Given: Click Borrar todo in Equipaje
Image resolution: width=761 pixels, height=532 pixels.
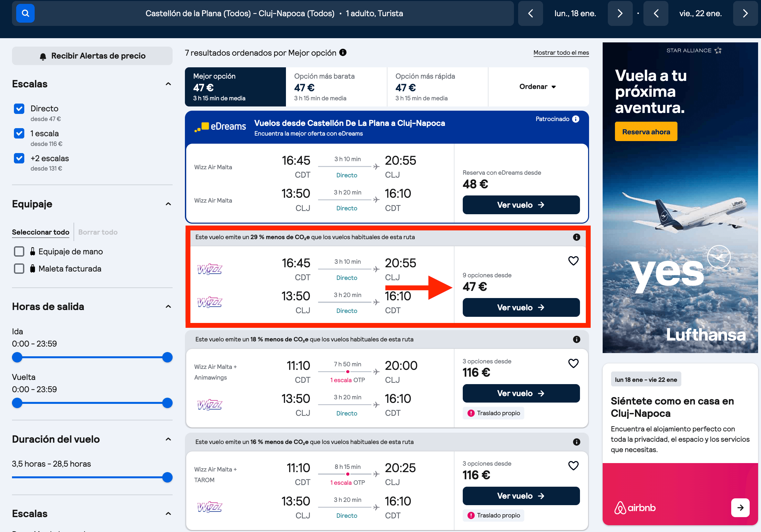Looking at the screenshot, I should (x=98, y=232).
